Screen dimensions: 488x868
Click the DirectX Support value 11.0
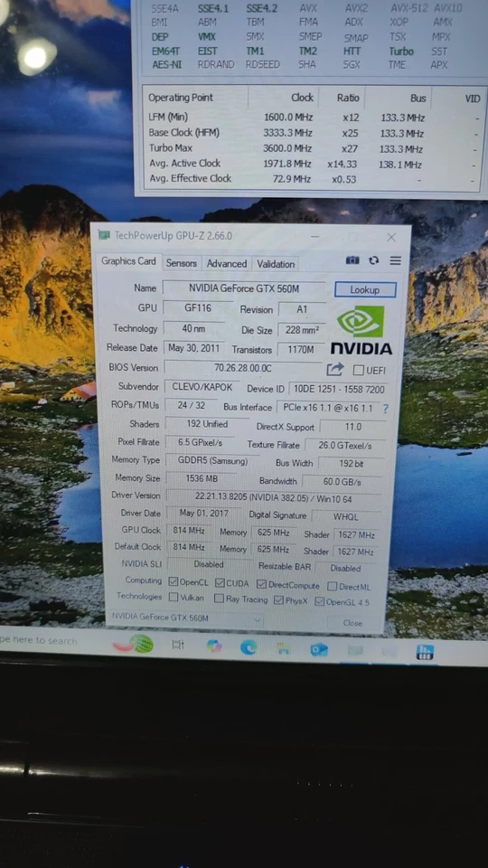(353, 427)
